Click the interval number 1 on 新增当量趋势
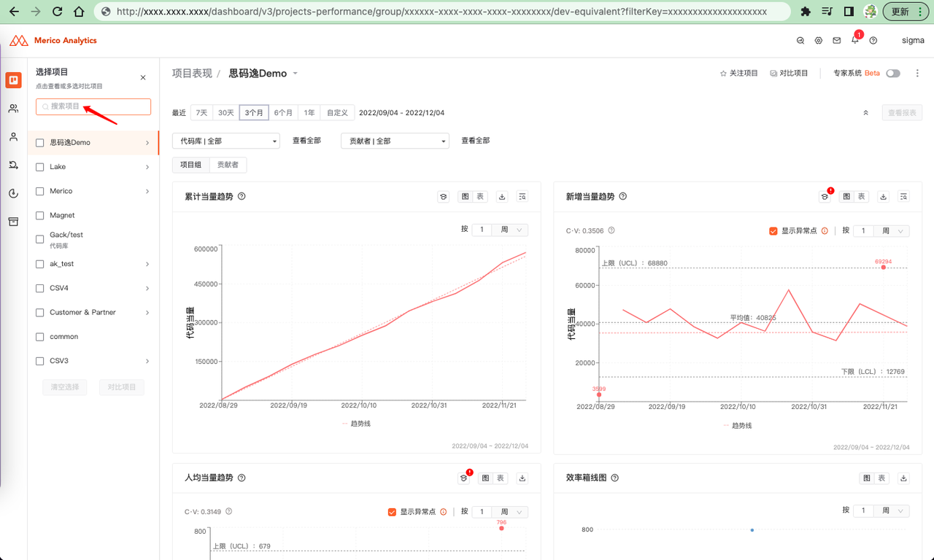 click(863, 230)
